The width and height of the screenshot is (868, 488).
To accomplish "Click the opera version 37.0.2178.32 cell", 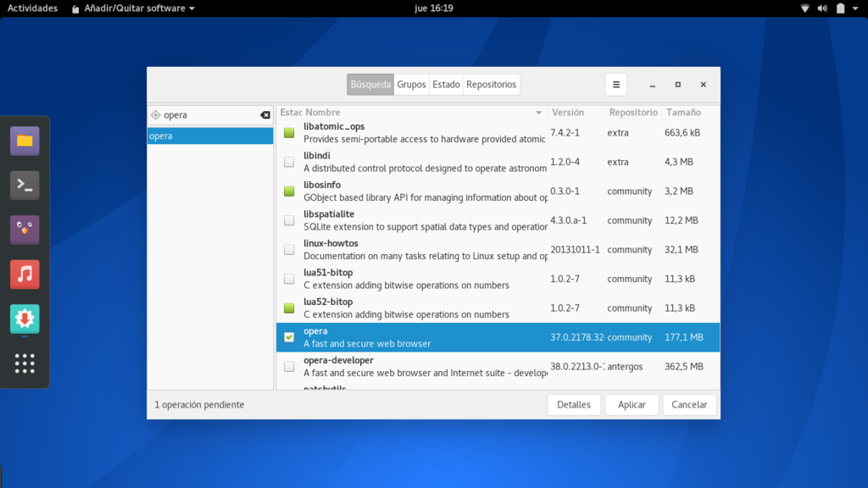I will pos(576,337).
